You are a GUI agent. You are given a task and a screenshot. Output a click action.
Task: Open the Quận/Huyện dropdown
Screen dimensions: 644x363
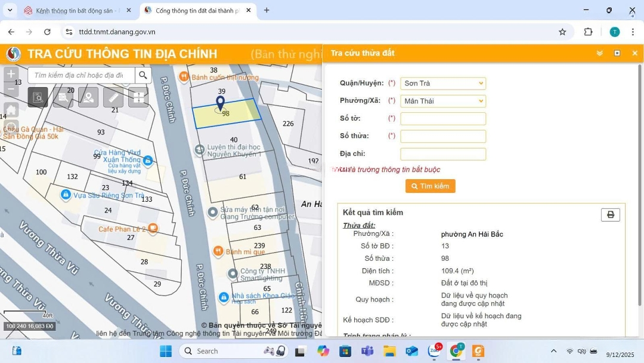click(x=442, y=84)
